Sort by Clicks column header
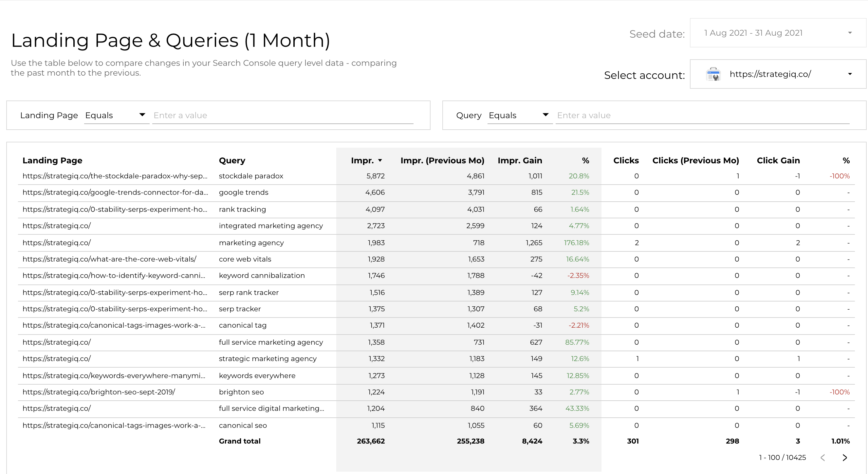 626,160
